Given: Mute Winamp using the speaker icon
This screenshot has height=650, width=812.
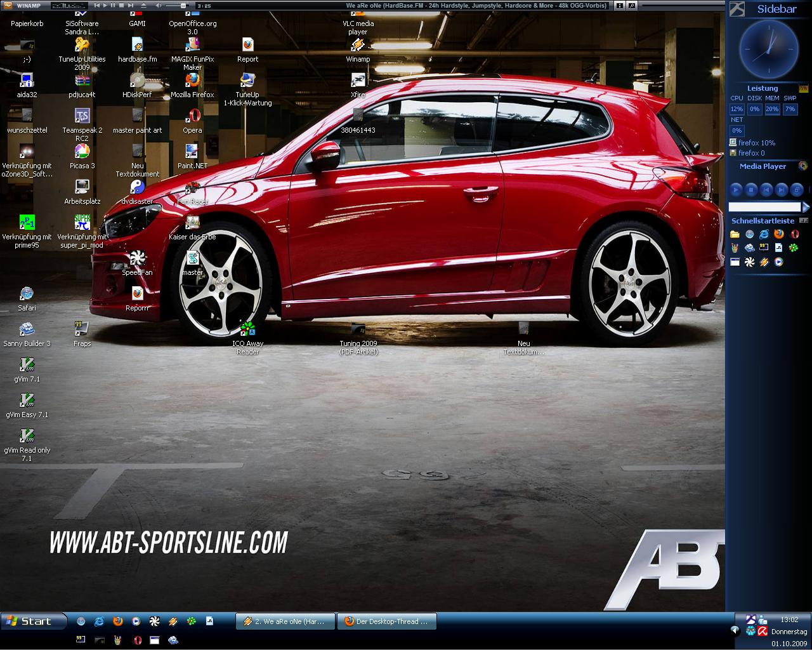Looking at the screenshot, I should 159,5.
